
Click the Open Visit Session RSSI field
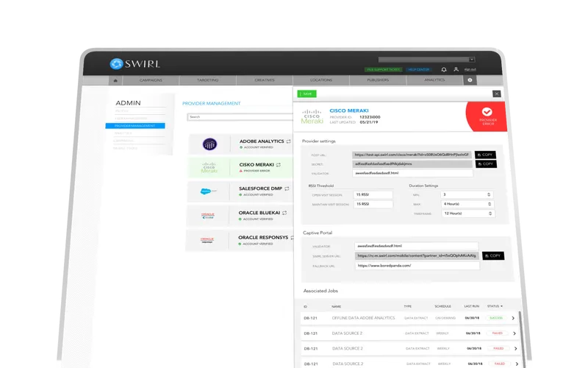(373, 195)
